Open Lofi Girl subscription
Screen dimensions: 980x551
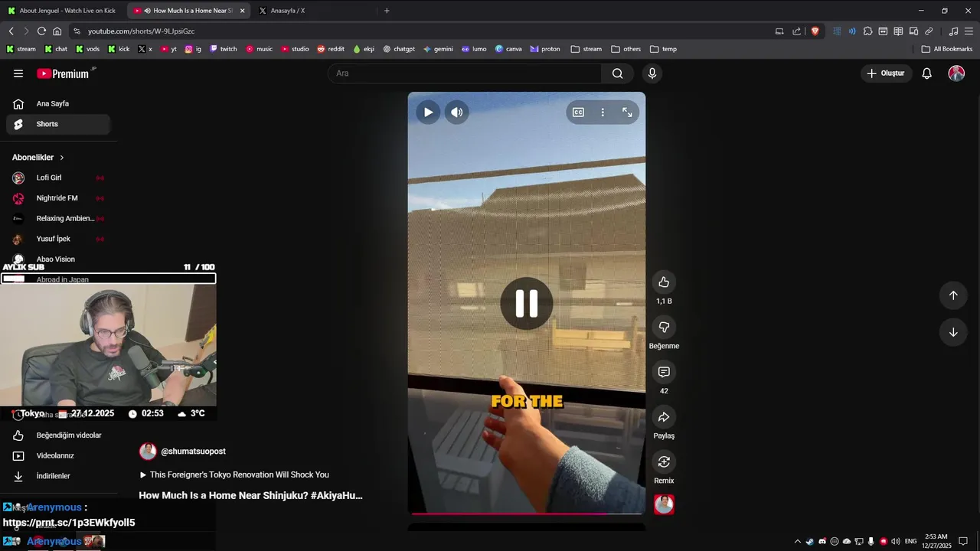[x=58, y=178]
